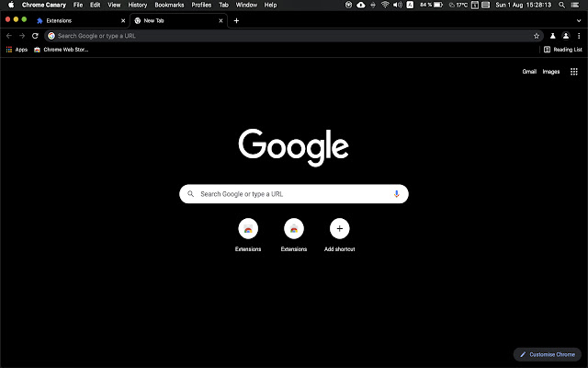This screenshot has height=368, width=588.
Task: Open the Gmail link
Action: (529, 72)
